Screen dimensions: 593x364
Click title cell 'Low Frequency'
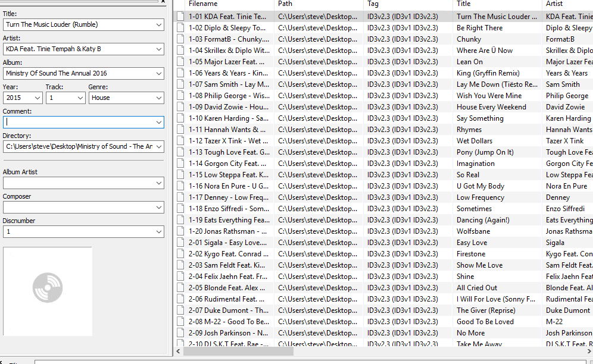click(480, 197)
